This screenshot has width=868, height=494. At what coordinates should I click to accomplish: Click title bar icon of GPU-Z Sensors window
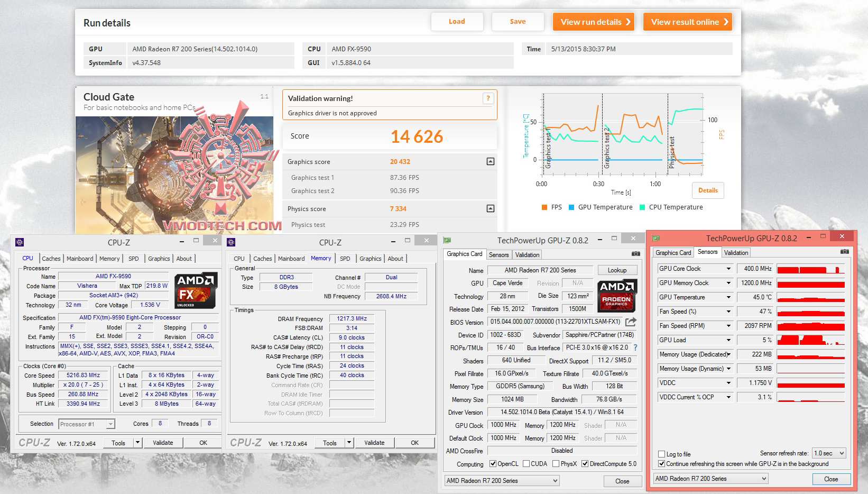tap(656, 238)
